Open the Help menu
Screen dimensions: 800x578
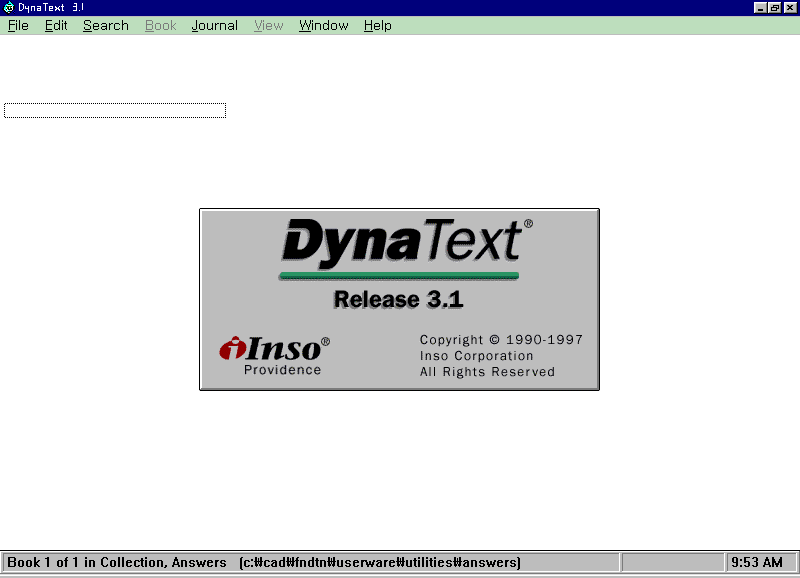[378, 26]
